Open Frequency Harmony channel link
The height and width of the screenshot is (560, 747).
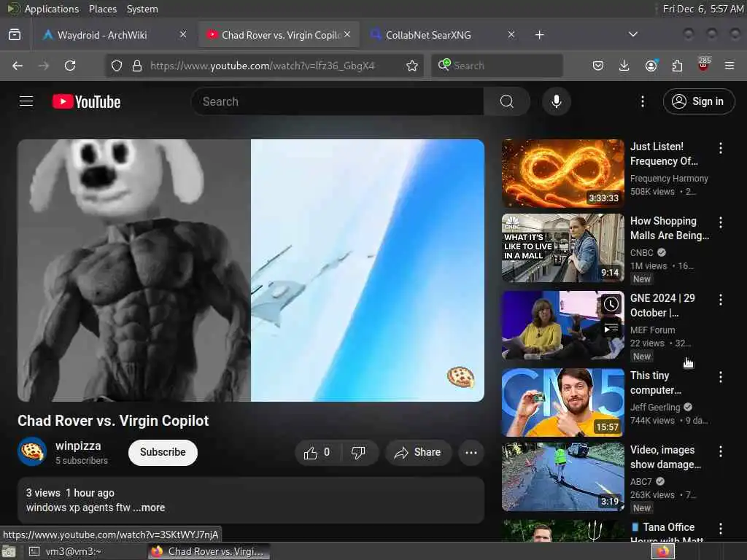click(x=669, y=179)
